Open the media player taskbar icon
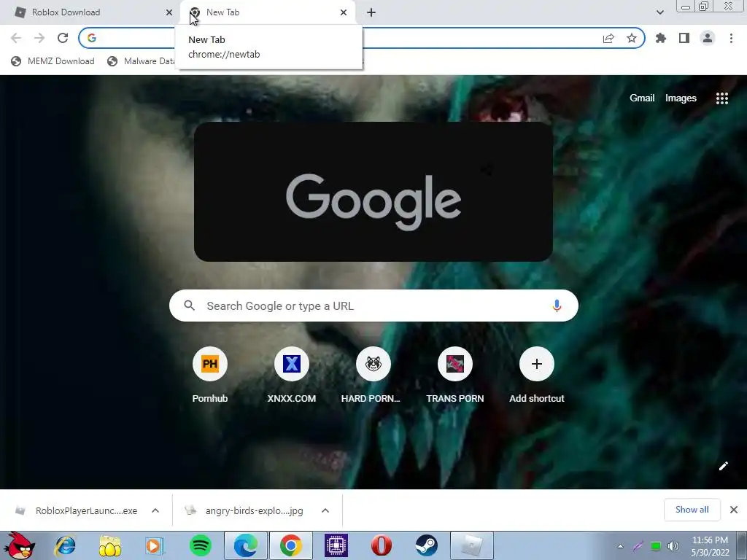This screenshot has height=560, width=747. 155,545
